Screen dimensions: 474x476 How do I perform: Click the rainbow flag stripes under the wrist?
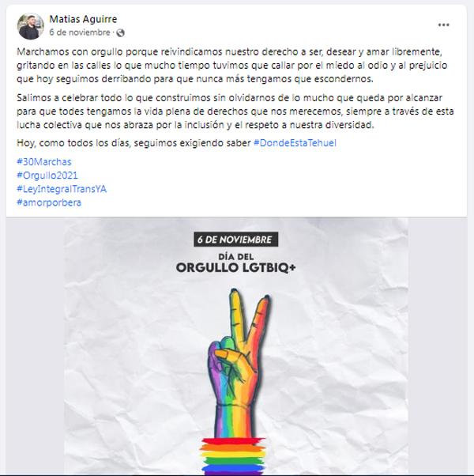tap(232, 456)
